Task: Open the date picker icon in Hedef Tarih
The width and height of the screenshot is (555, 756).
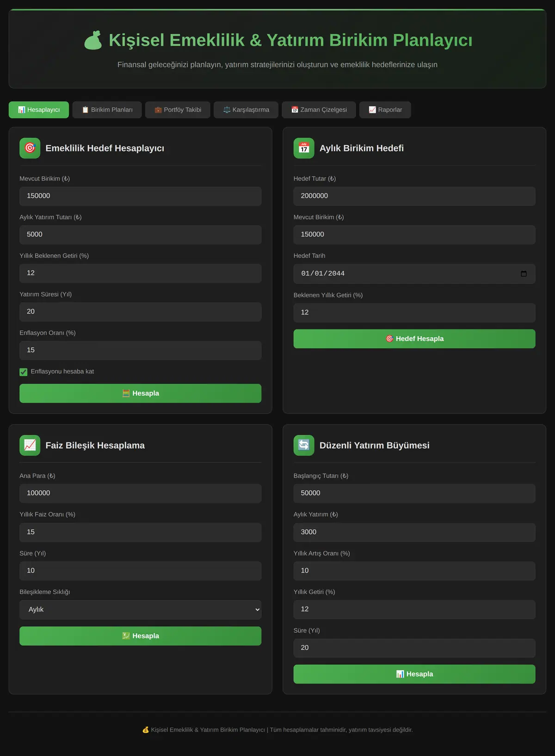Action: (x=524, y=274)
